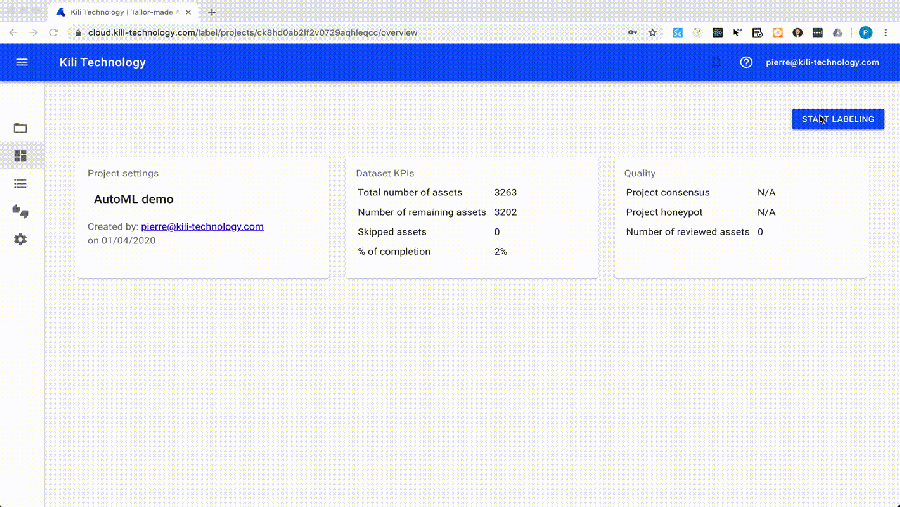900x507 pixels.
Task: Click the orange circular extension icon
Action: click(778, 33)
